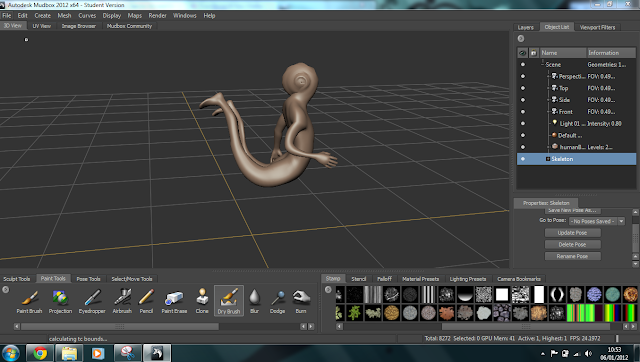The image size is (640, 362).
Task: Select the Blur tool
Action: point(254,301)
